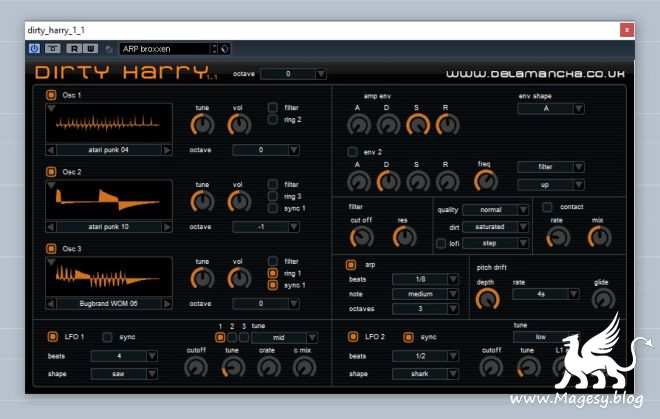Open the LFO 1 shape dropdown

tap(125, 374)
